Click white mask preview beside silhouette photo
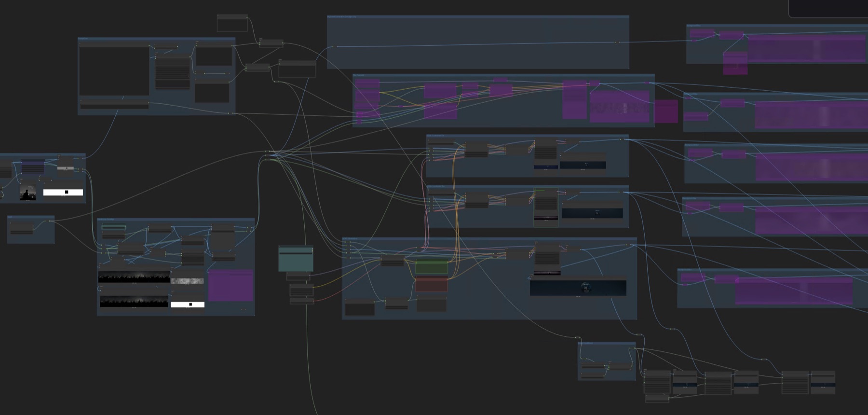Screen dimensions: 868x415 (63, 192)
